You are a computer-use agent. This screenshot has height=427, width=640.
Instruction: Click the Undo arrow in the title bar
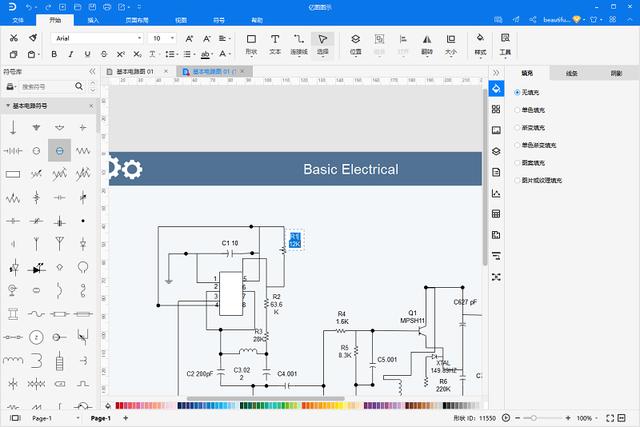tap(28, 7)
